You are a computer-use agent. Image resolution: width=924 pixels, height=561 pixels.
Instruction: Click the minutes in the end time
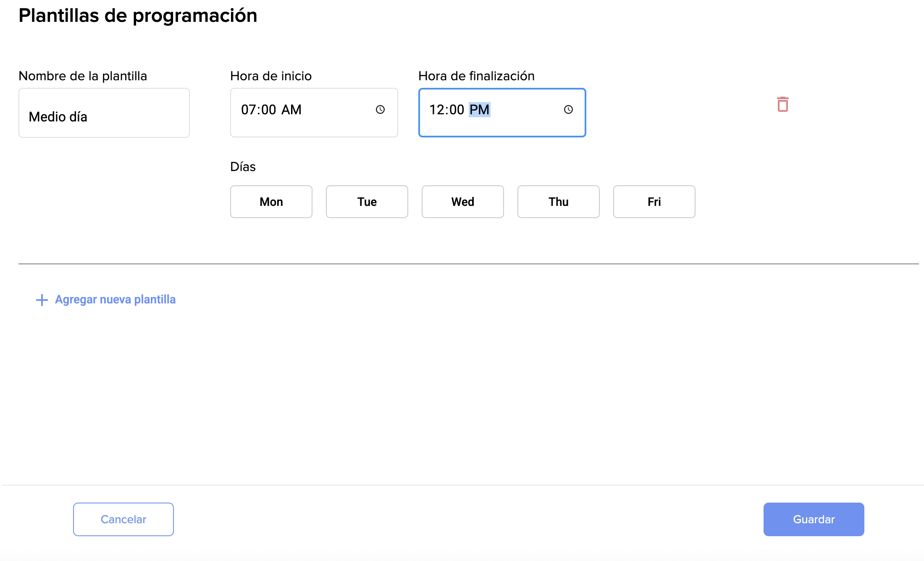(x=457, y=110)
